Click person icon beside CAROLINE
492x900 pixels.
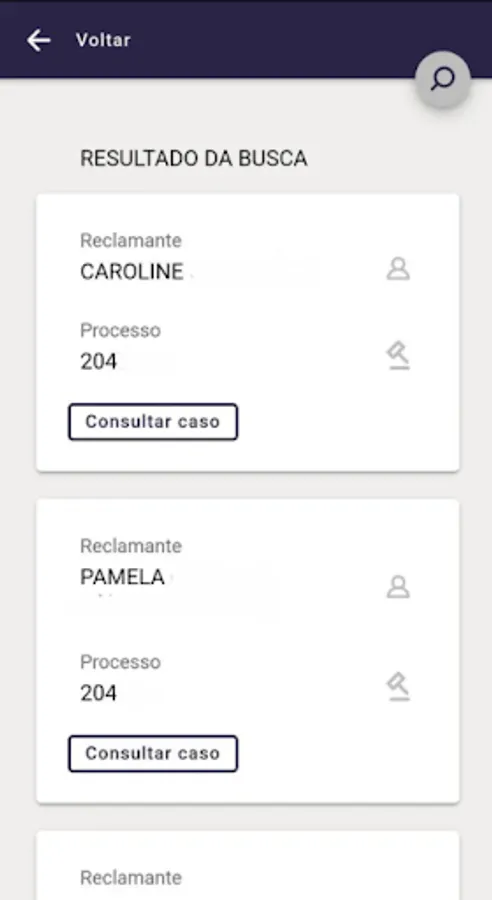398,269
